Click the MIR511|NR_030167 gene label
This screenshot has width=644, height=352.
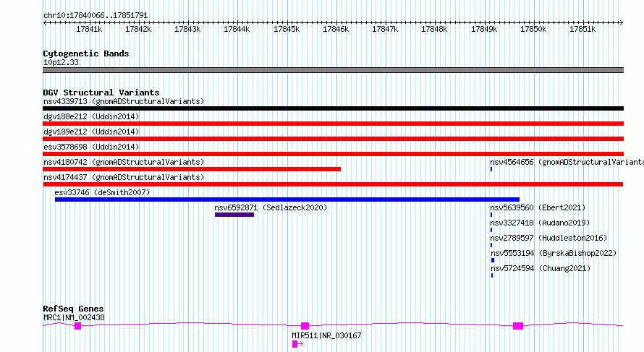coord(326,335)
